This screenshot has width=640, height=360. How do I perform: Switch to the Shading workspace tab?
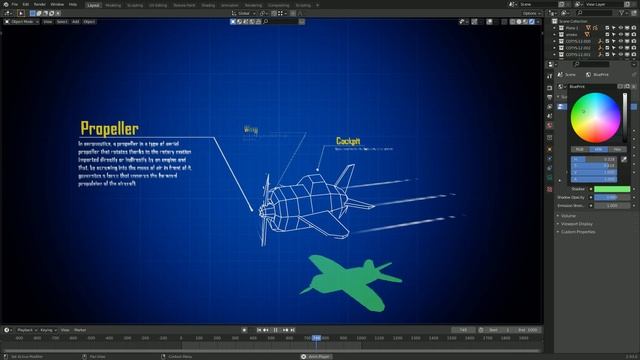point(208,5)
